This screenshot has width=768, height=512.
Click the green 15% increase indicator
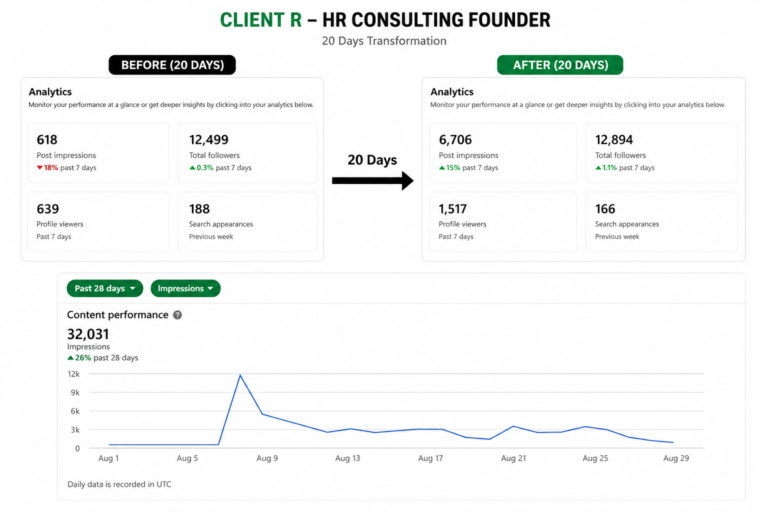click(x=450, y=168)
